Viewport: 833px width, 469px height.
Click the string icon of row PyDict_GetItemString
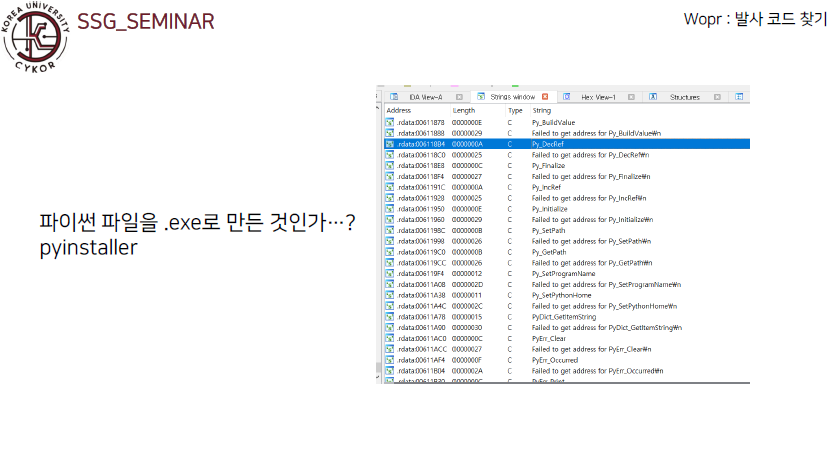[x=390, y=317]
